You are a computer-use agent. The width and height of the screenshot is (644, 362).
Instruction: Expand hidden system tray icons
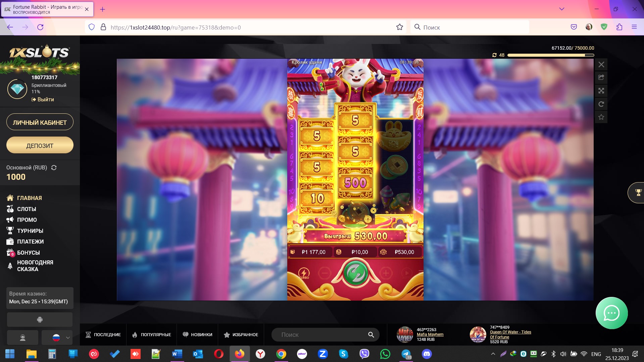click(x=493, y=354)
